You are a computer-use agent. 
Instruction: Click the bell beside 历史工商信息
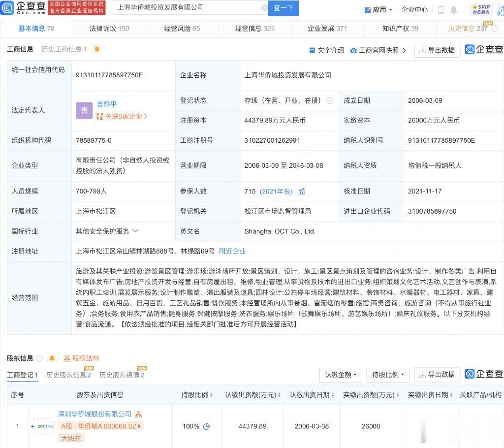[x=97, y=49]
